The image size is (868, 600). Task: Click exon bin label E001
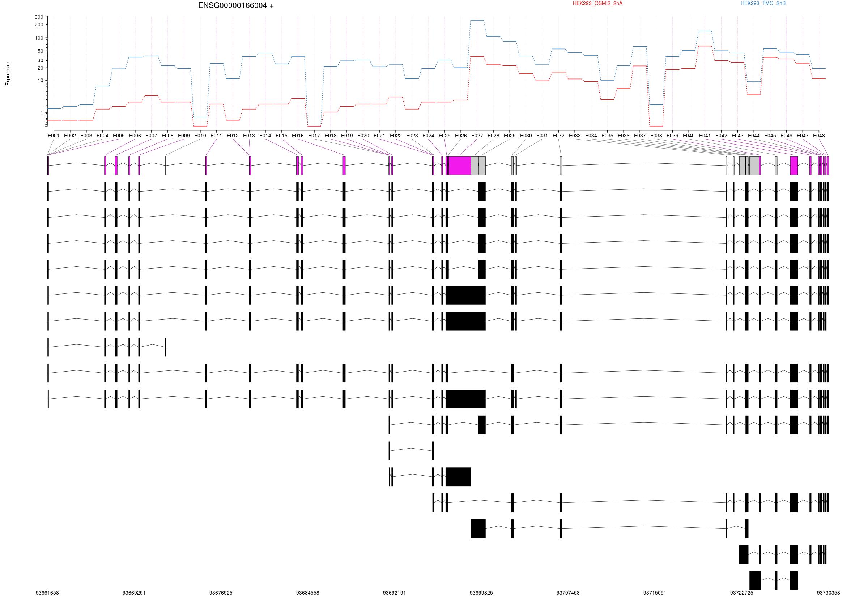[54, 136]
